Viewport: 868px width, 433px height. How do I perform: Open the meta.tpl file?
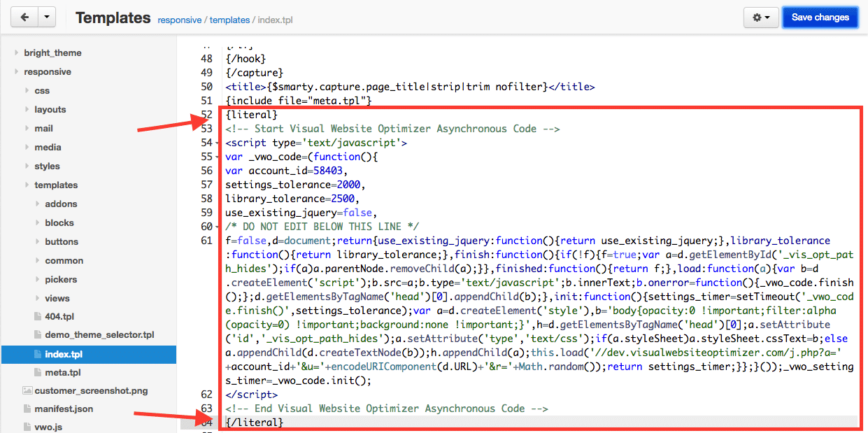pyautogui.click(x=62, y=372)
